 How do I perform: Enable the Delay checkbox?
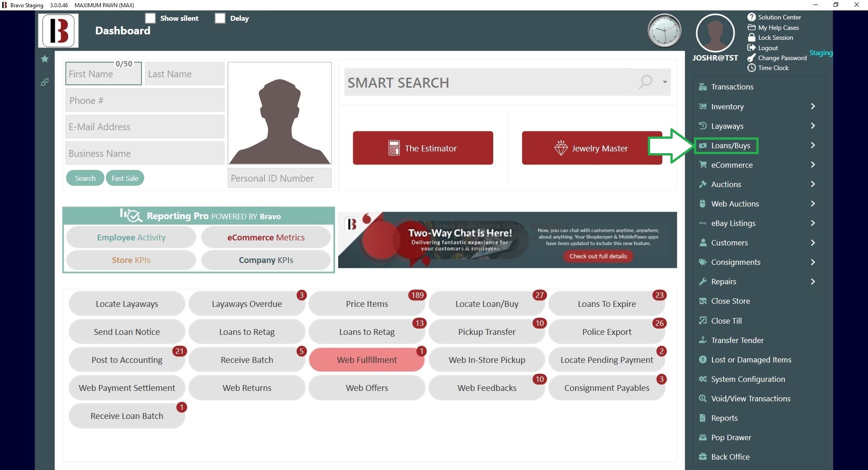pos(220,18)
